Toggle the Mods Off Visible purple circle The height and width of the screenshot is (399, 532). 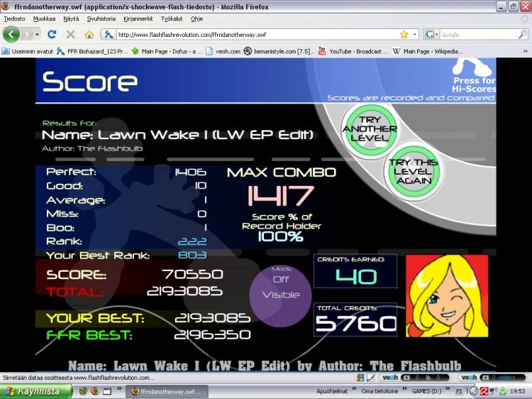281,295
